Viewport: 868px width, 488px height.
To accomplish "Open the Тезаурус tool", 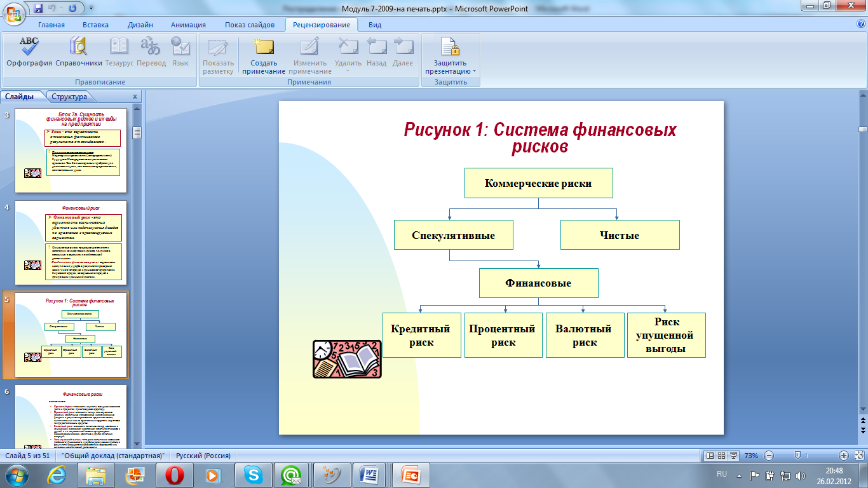I will coord(119,52).
